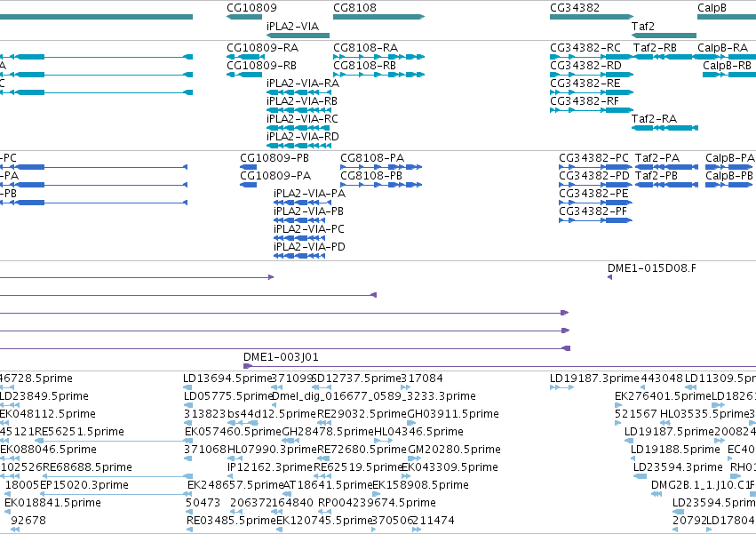Viewport: 756px width, 534px height.
Task: Click protein CalpB-PA
Action: click(x=729, y=158)
